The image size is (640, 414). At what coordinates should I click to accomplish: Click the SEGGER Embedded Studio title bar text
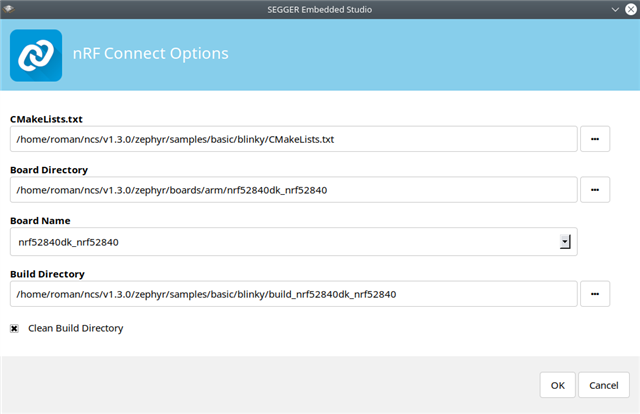pos(320,9)
